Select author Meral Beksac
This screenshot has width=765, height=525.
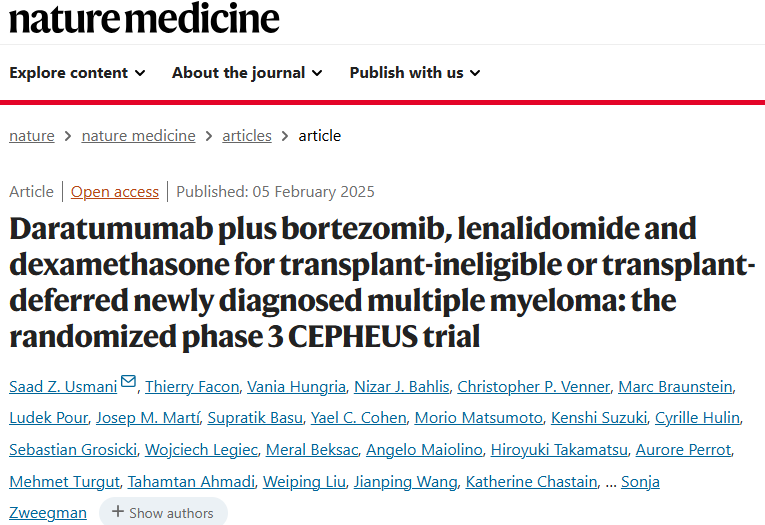click(x=312, y=450)
